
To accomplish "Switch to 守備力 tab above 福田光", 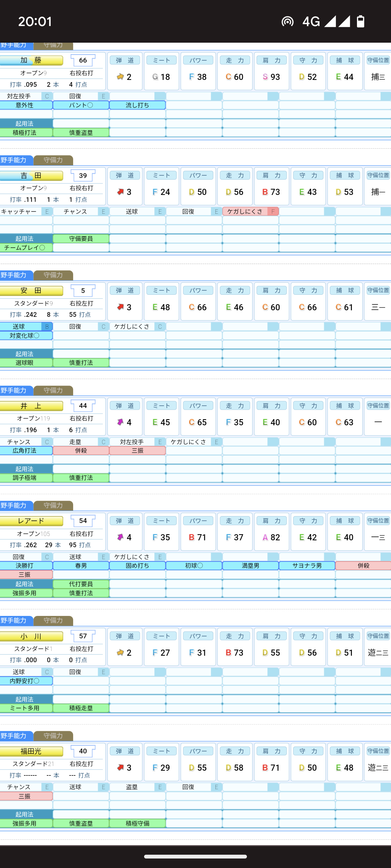I will (x=53, y=736).
